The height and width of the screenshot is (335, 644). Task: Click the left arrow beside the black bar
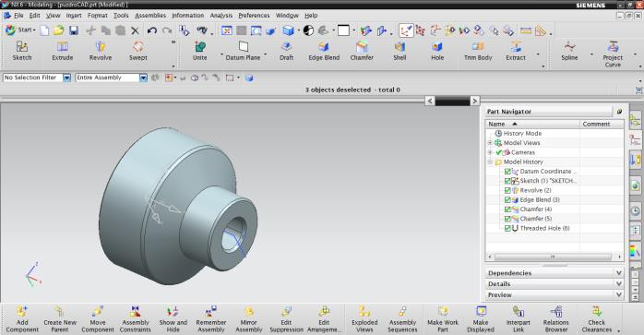pos(430,101)
